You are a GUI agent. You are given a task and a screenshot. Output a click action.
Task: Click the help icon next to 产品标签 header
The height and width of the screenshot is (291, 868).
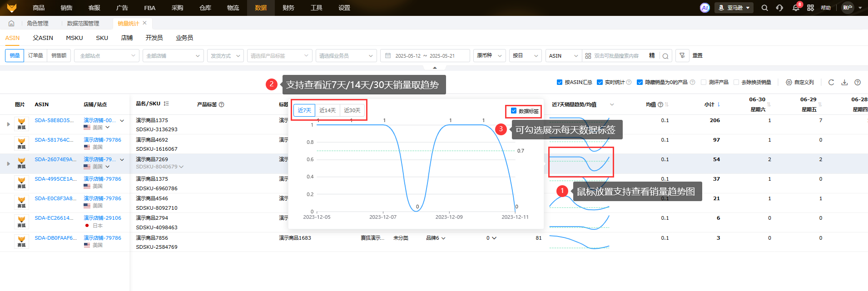(222, 104)
